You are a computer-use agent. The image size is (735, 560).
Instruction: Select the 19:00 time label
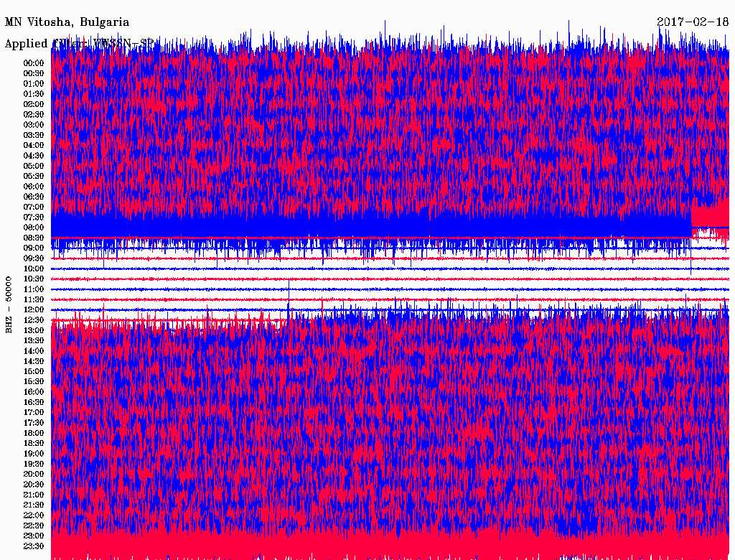click(x=34, y=454)
